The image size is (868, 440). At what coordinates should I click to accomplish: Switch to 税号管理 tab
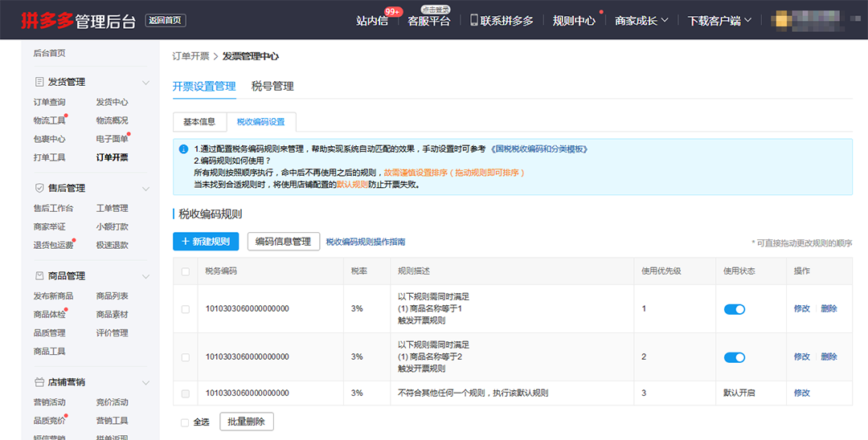tap(272, 86)
